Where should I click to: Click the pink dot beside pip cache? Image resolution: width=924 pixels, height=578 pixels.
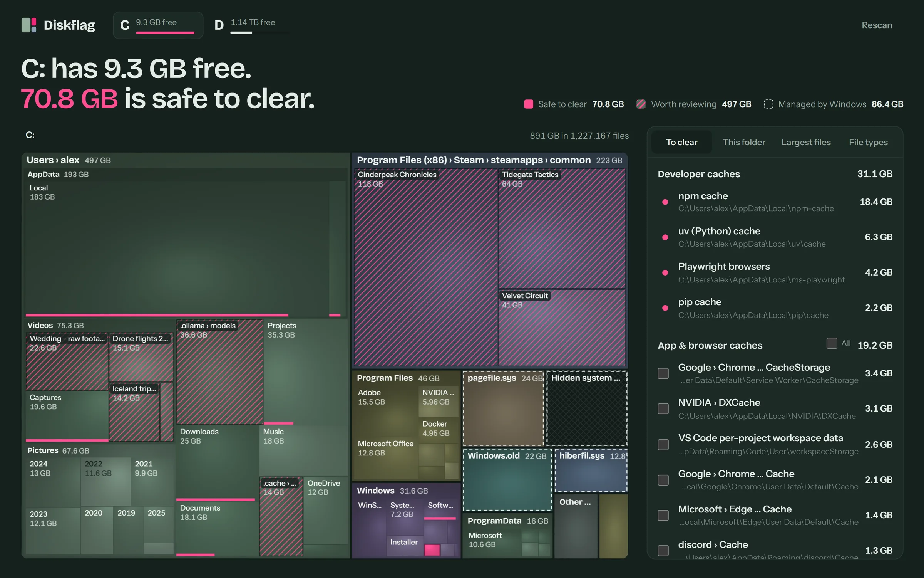[665, 308]
